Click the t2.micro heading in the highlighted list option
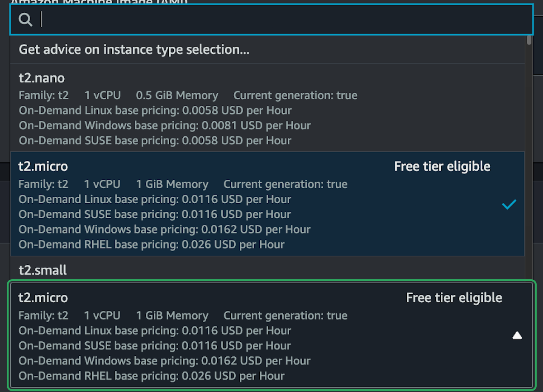Image resolution: width=543 pixels, height=392 pixels. (43, 166)
